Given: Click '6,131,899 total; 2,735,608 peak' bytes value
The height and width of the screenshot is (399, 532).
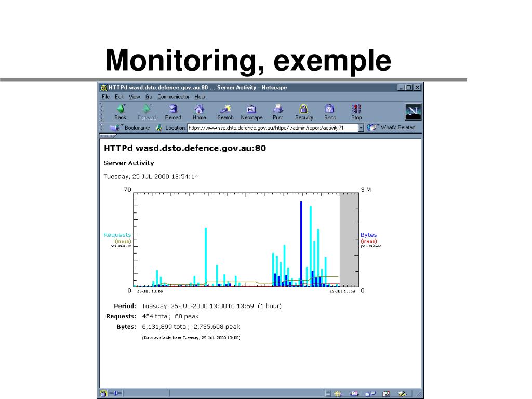Looking at the screenshot, I should pos(191,327).
